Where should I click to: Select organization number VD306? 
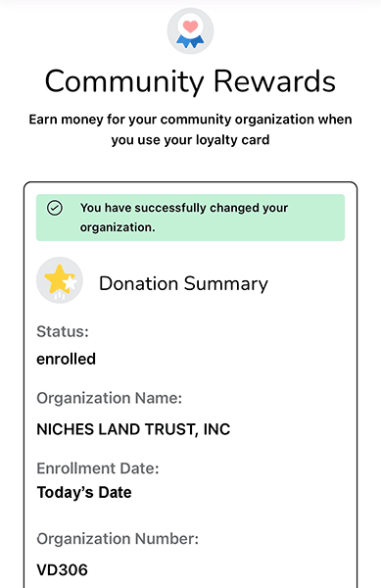[x=62, y=570]
